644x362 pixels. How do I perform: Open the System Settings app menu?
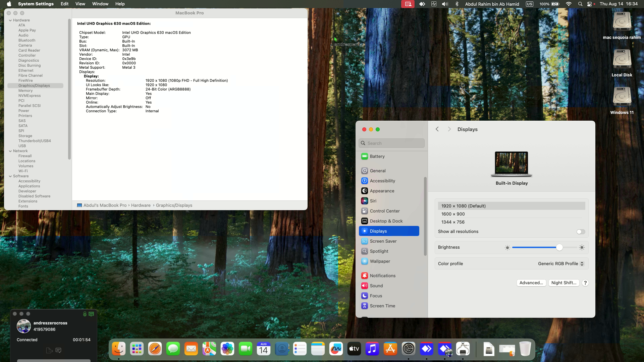pos(36,4)
